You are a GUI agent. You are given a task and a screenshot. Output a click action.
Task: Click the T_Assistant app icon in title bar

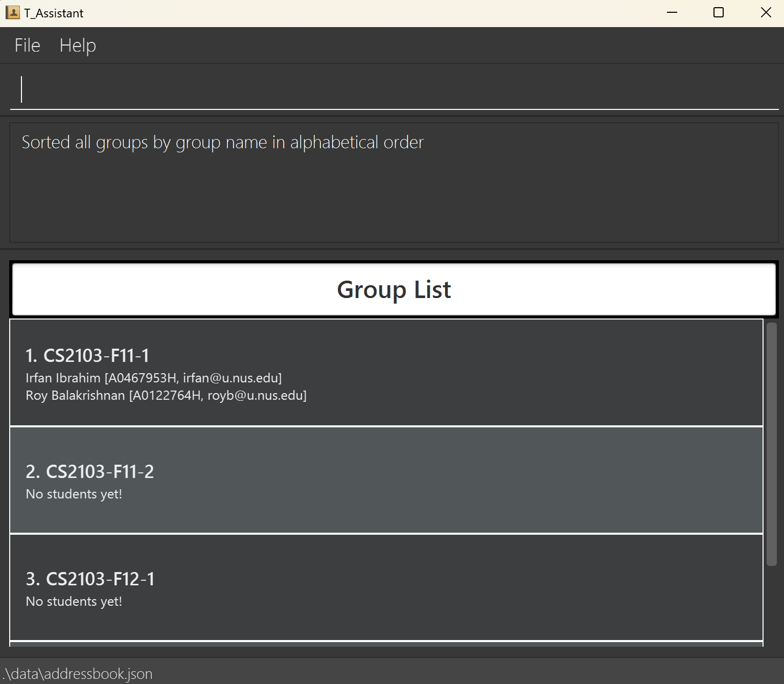click(12, 13)
